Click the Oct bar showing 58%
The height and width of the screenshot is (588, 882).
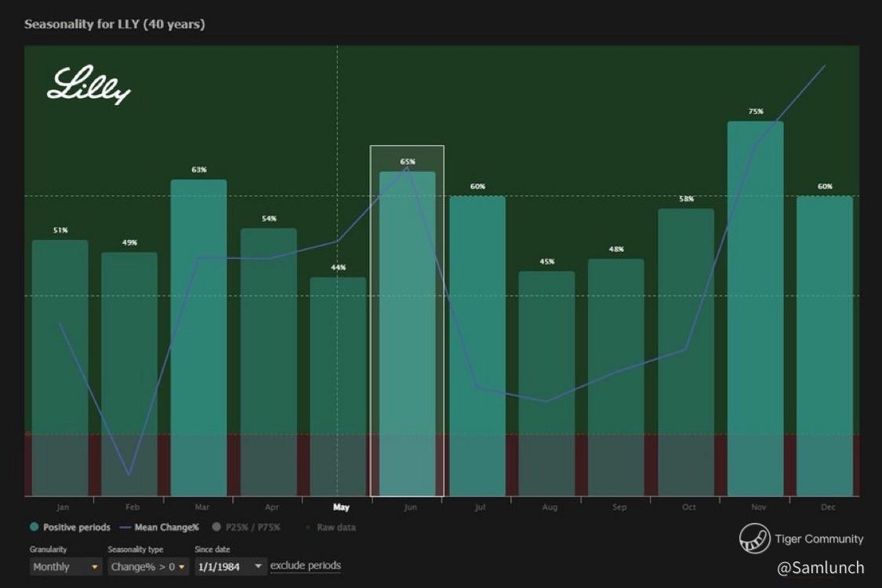[686, 352]
